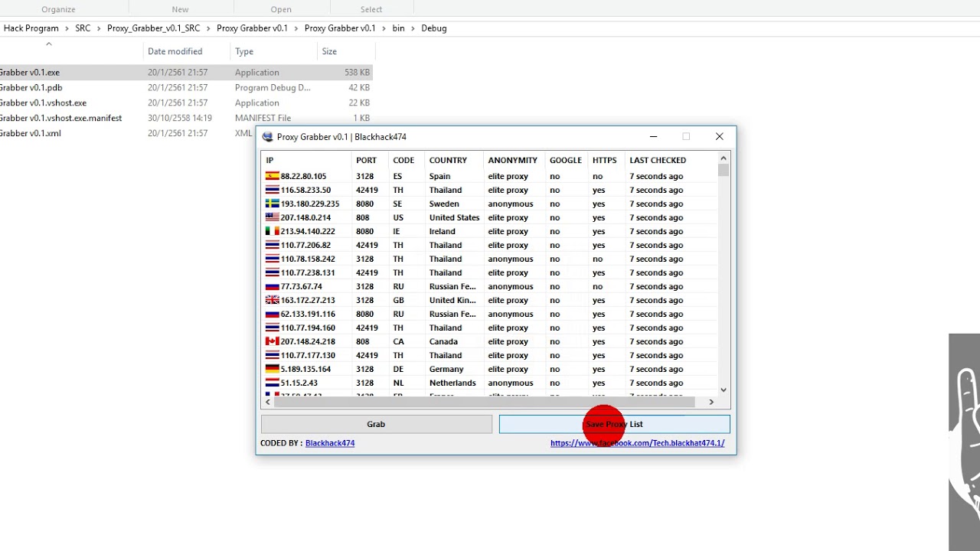This screenshot has width=980, height=551.
Task: Click the Thailand flag icon beside 110.77.194.160
Action: click(x=272, y=328)
